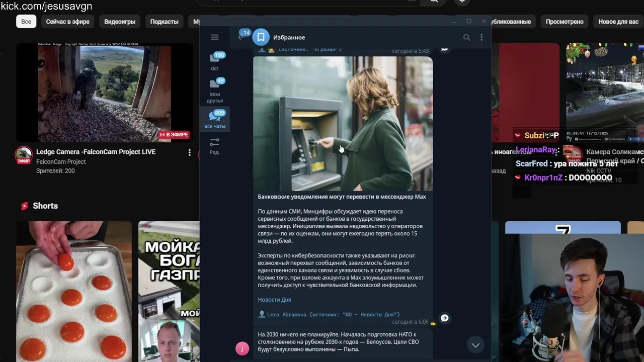The height and width of the screenshot is (362, 644).
Task: Click the сегодня в 6:06 timestamp
Action: (x=410, y=322)
